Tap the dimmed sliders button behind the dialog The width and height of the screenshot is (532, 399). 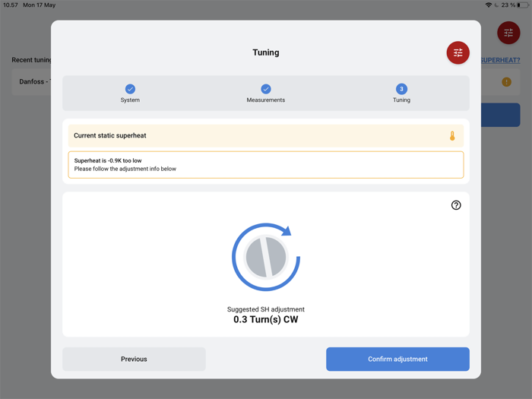tap(508, 33)
